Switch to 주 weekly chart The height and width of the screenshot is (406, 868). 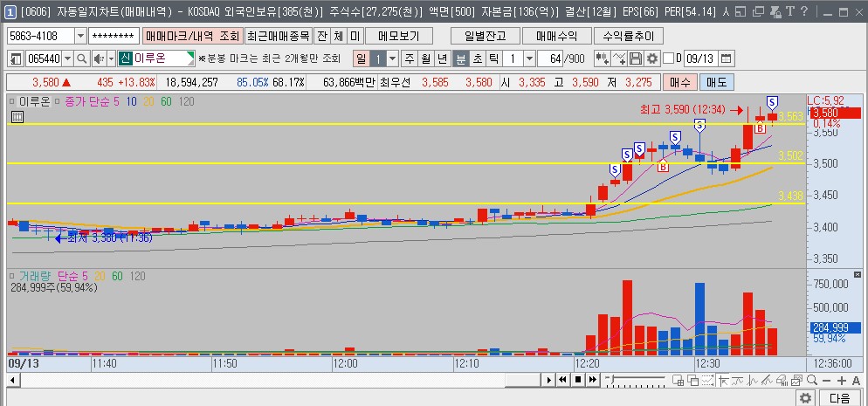pos(409,58)
